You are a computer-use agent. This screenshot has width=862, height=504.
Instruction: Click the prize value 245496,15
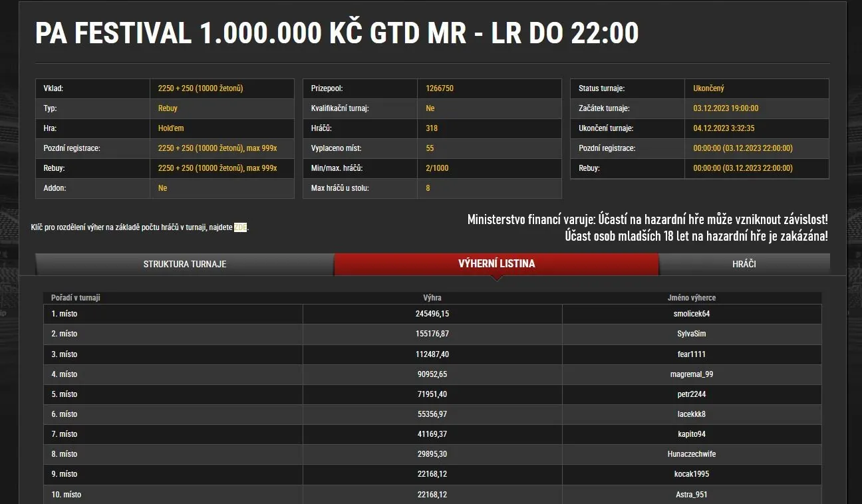[x=432, y=313]
